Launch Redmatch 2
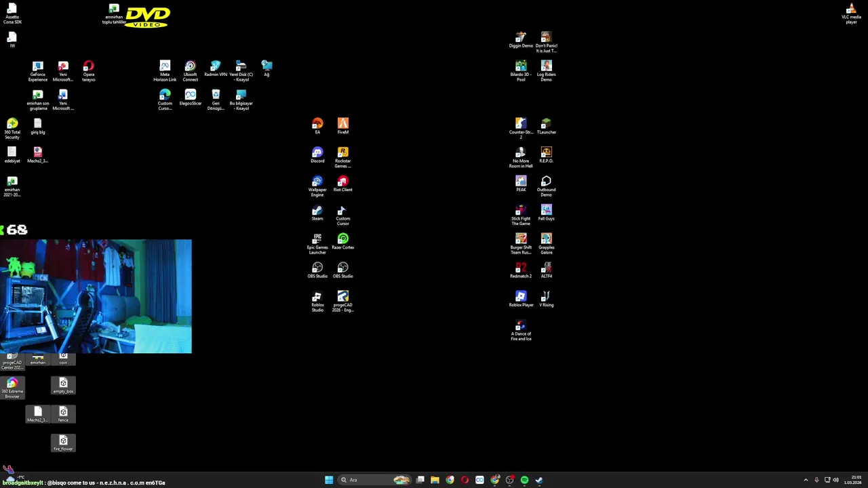 pos(521,270)
